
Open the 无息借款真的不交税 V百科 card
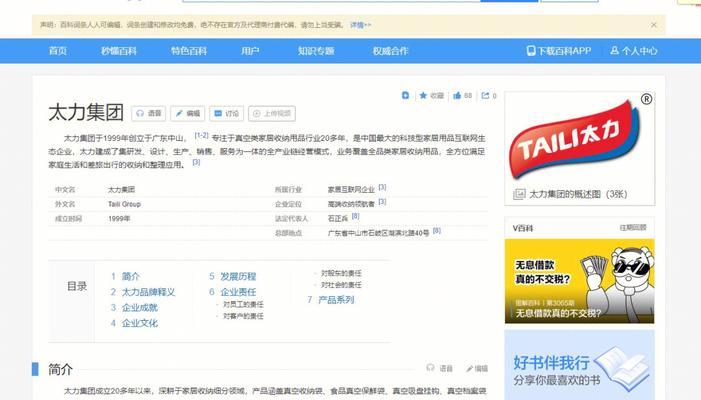pyautogui.click(x=579, y=281)
